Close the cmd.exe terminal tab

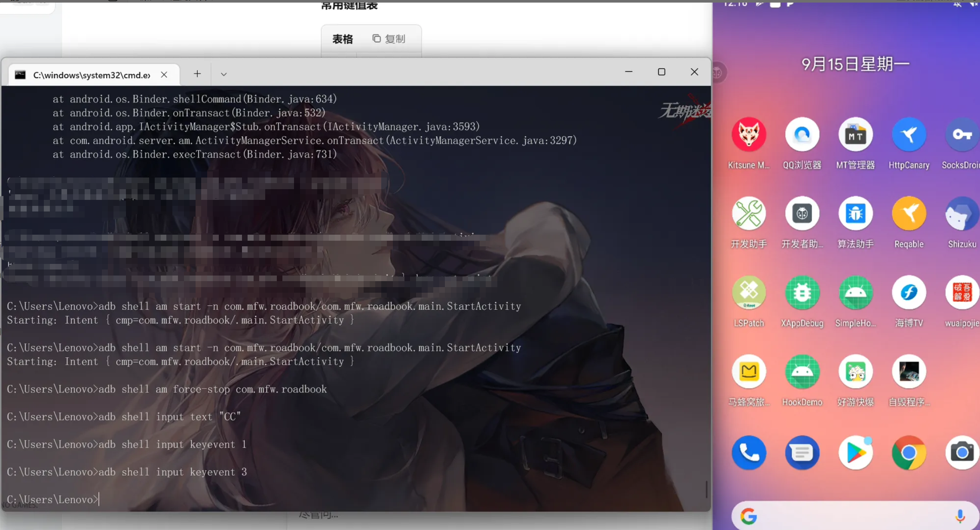[164, 75]
